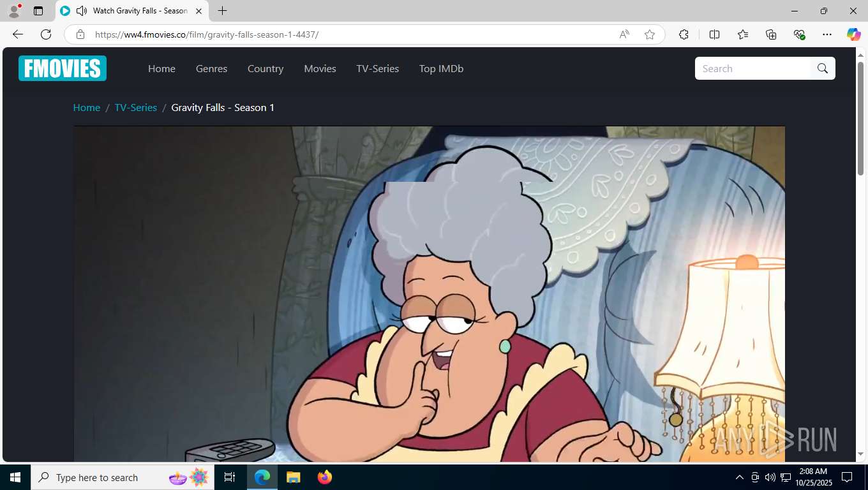Click the FMOVIES logo
This screenshot has width=868, height=490.
click(x=63, y=68)
